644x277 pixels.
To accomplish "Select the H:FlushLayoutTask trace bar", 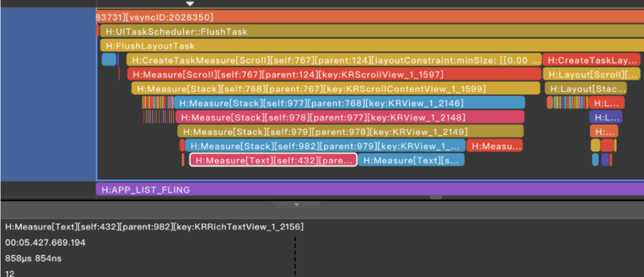I will pos(372,46).
